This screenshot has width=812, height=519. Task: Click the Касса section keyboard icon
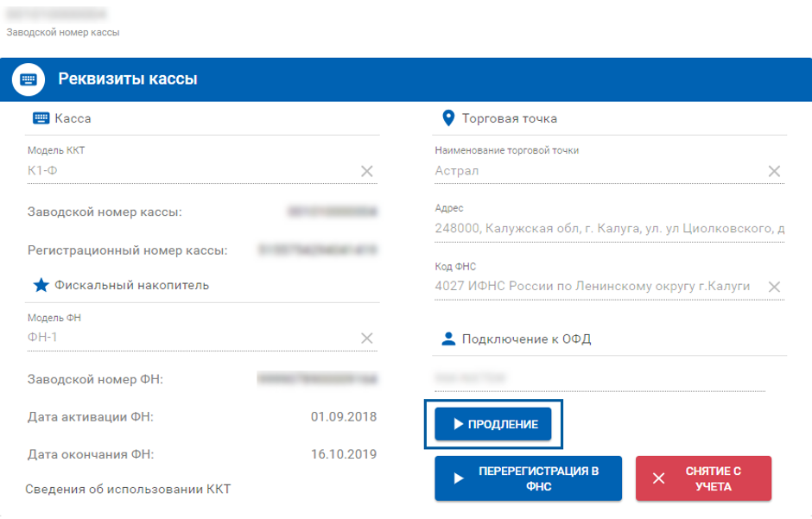click(x=41, y=118)
